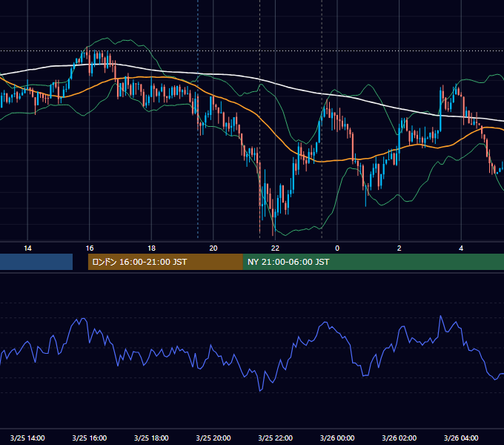Screen dimensions: 504x445
Task: Click the 14 hour axis label
Action: click(x=27, y=248)
